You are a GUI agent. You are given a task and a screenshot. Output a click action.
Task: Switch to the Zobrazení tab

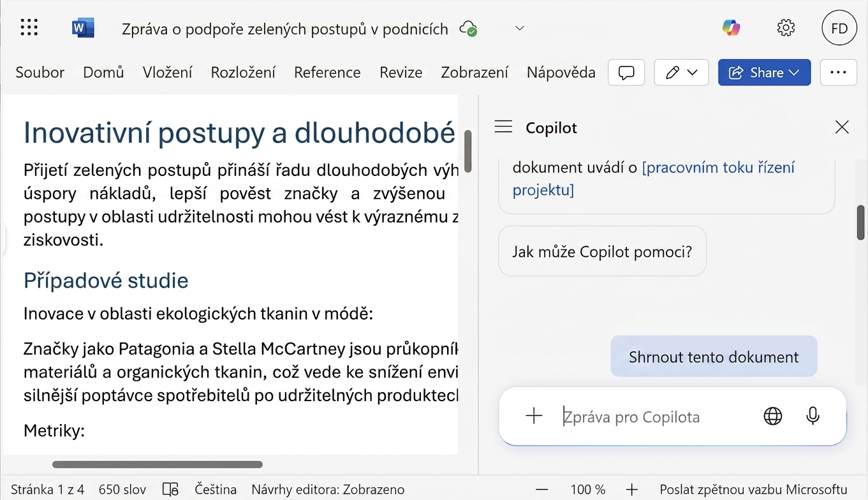(474, 73)
